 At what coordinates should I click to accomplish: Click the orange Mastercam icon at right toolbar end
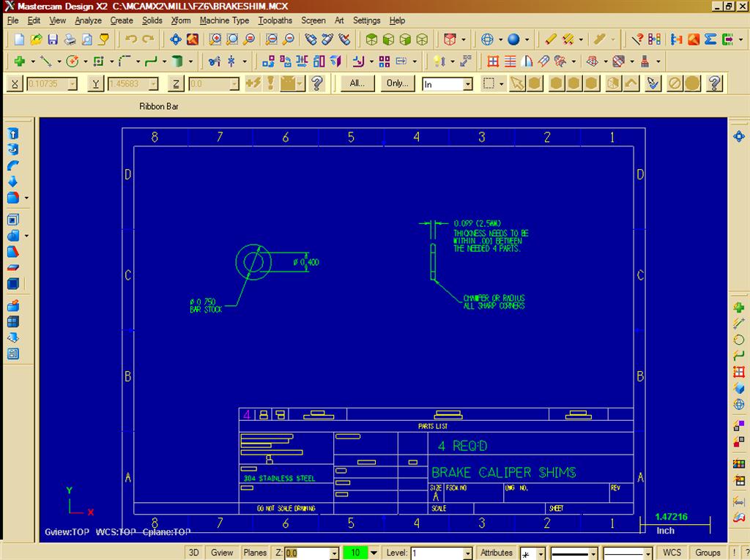click(x=694, y=40)
